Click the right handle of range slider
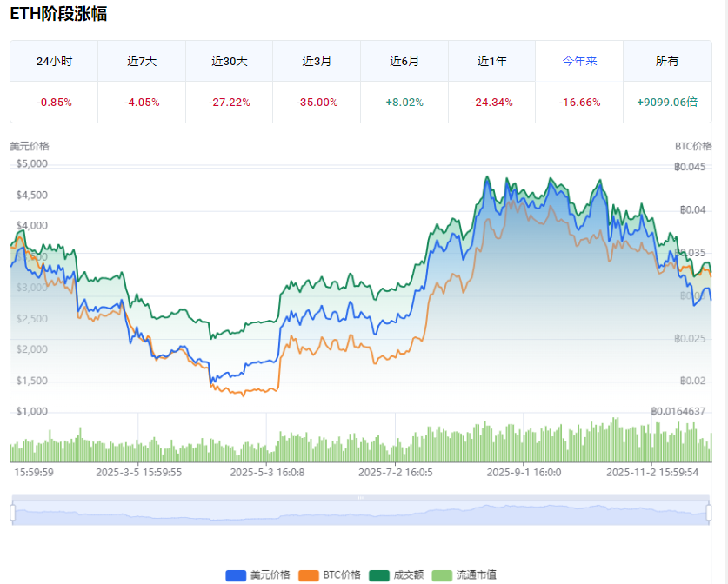The width and height of the screenshot is (728, 584). [x=709, y=513]
